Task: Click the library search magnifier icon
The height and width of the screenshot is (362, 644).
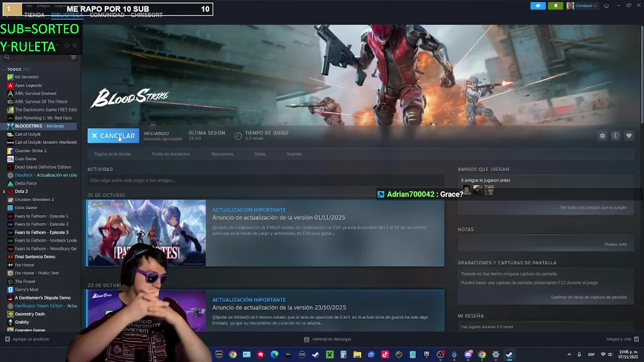Action: click(x=7, y=57)
